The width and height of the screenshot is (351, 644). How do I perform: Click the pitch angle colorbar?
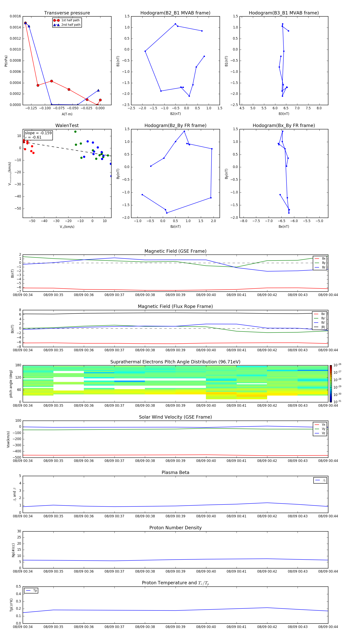pyautogui.click(x=331, y=384)
